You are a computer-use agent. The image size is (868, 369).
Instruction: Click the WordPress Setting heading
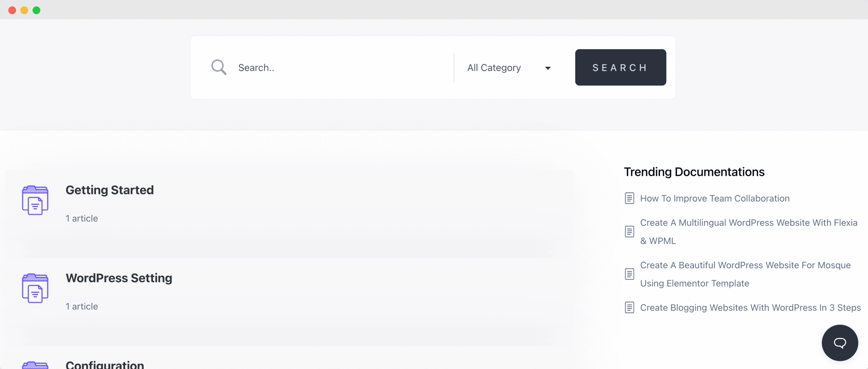(x=119, y=278)
